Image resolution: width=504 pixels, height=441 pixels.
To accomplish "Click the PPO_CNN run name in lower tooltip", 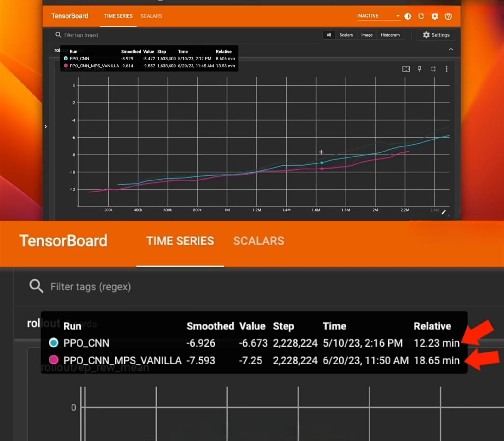I will coord(86,343).
